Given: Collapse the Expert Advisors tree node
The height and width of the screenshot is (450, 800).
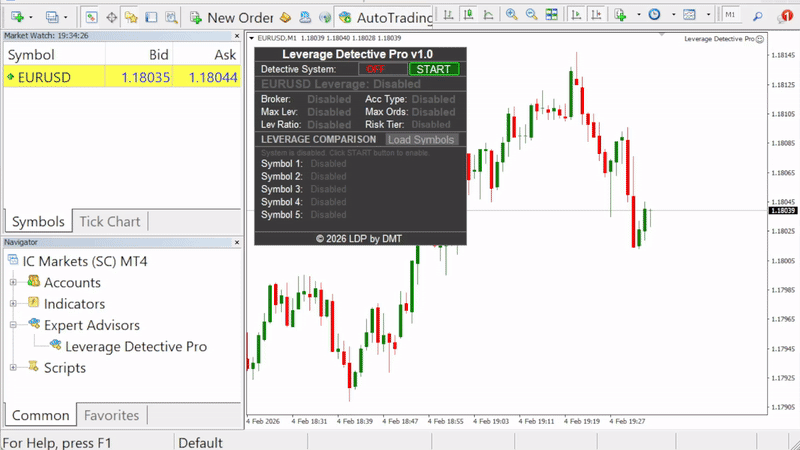Looking at the screenshot, I should [x=13, y=325].
